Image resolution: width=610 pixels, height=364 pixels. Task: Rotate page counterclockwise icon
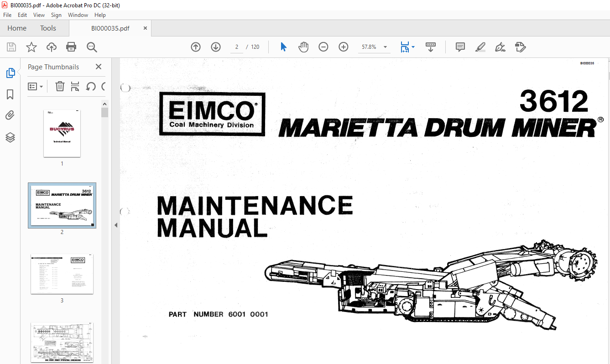click(91, 86)
